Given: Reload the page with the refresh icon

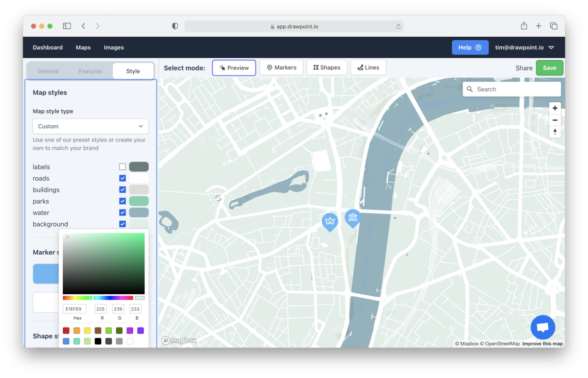Looking at the screenshot, I should [398, 26].
